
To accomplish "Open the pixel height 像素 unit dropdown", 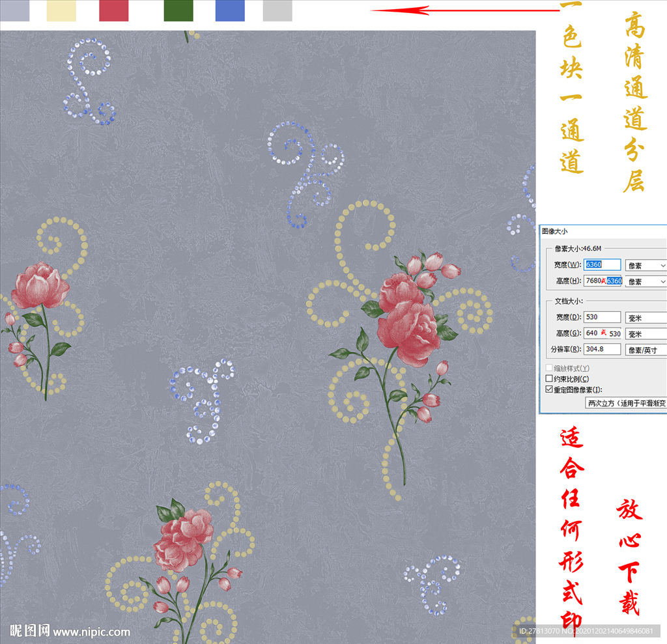I will pos(646,281).
